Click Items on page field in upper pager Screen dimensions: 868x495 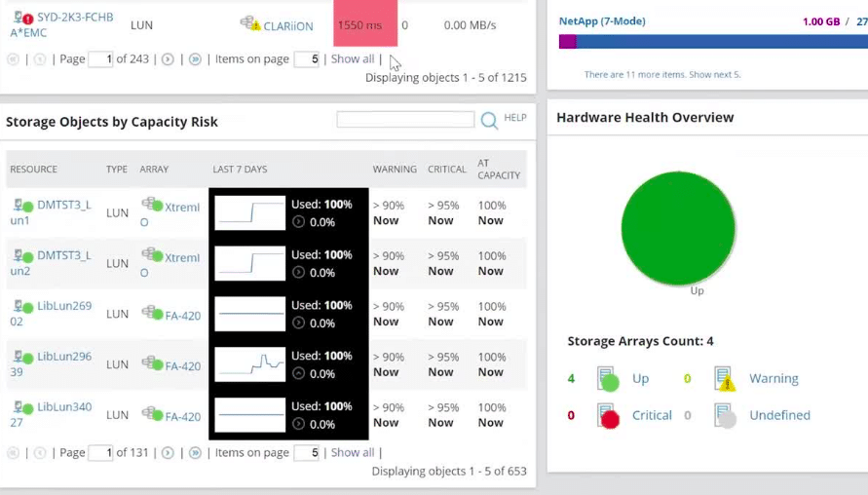pos(307,59)
